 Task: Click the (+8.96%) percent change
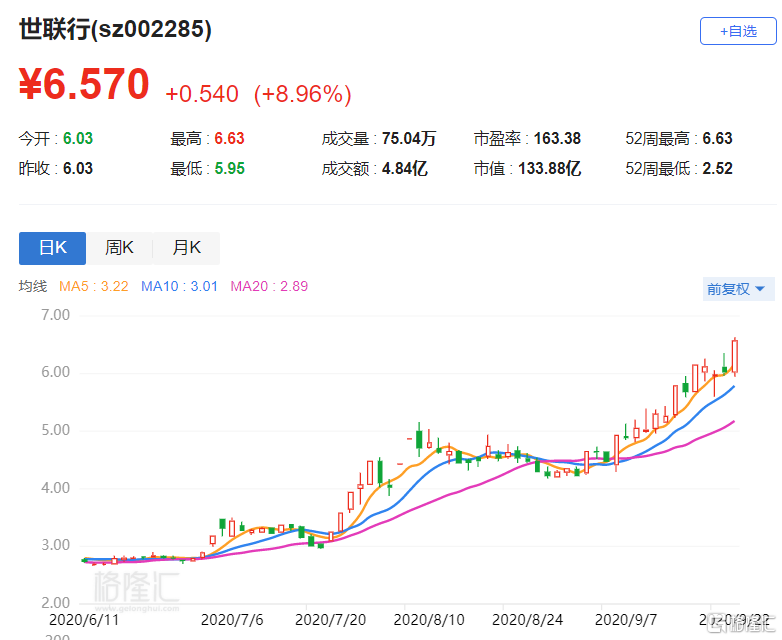[x=302, y=94]
